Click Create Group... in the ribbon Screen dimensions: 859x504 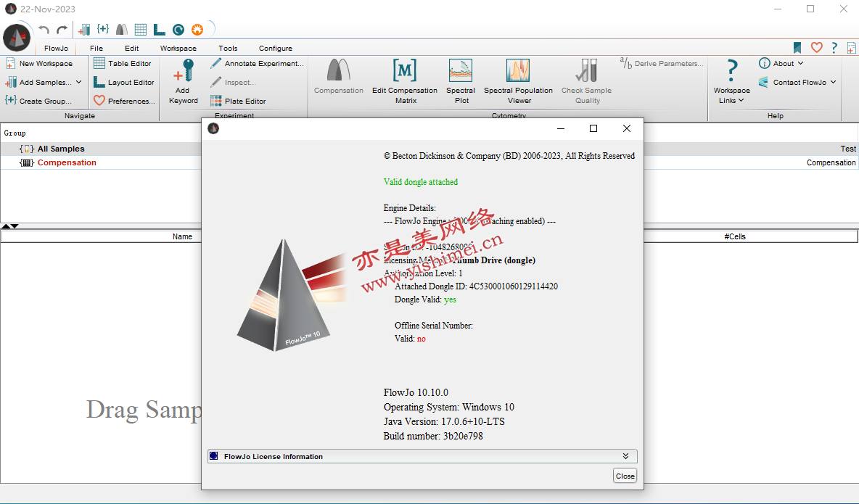pyautogui.click(x=38, y=101)
